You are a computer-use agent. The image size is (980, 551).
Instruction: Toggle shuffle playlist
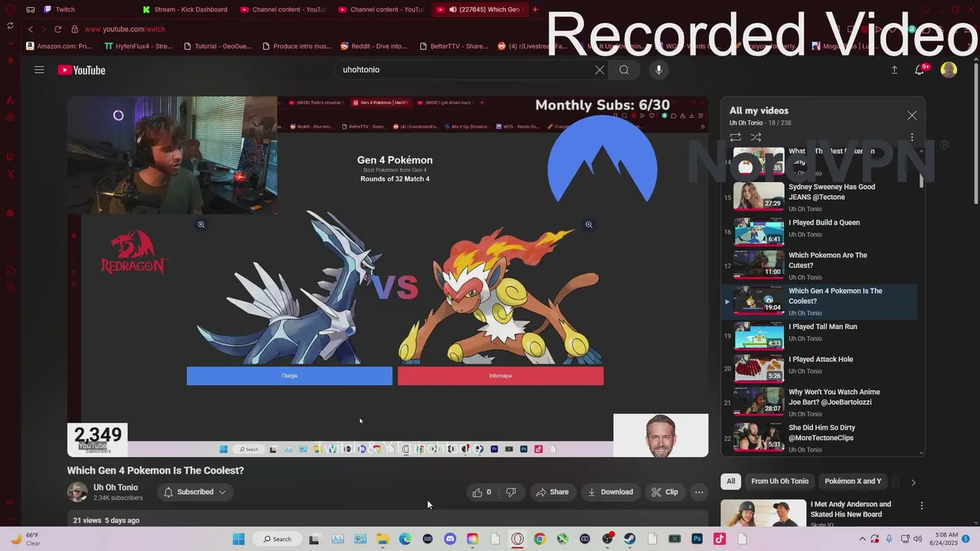point(756,137)
